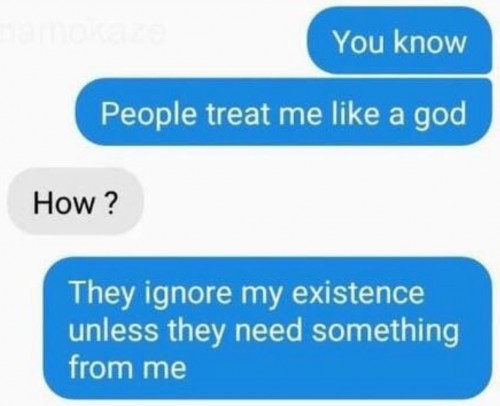Click the word "You" in the top bubble

click(359, 42)
